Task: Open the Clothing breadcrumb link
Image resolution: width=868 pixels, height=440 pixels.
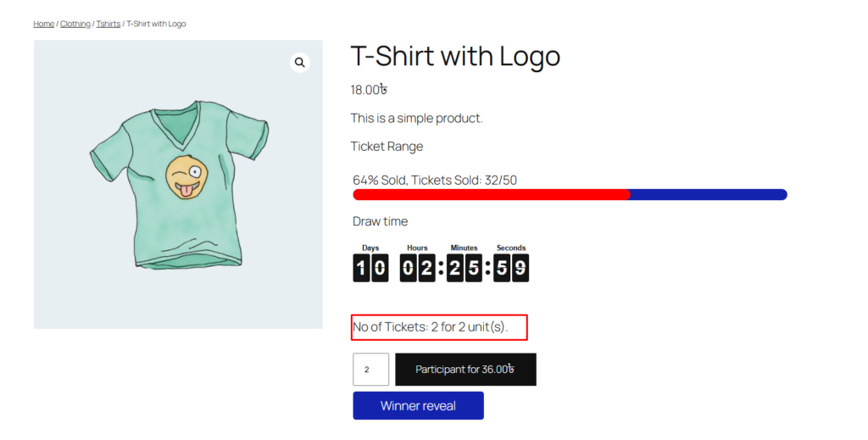Action: click(75, 24)
